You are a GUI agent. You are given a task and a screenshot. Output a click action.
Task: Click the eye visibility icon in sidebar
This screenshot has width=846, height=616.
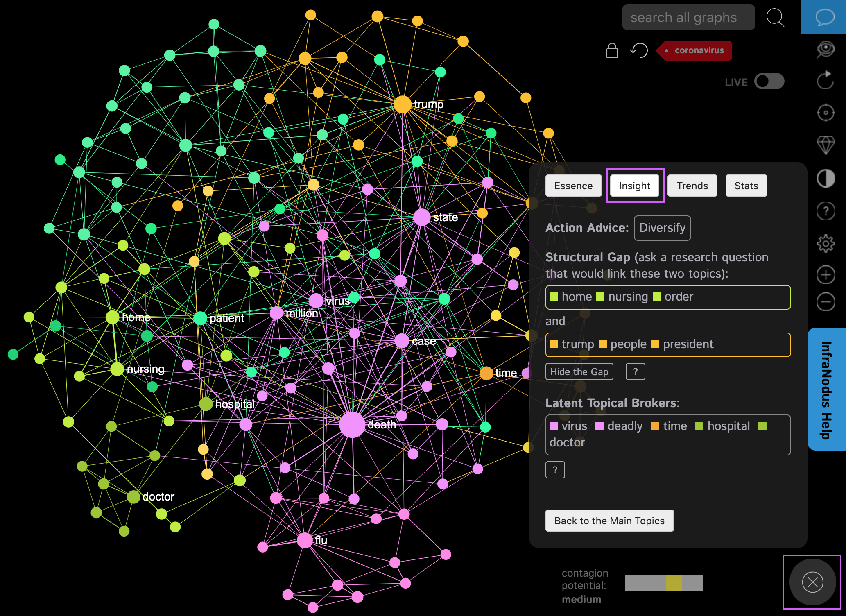pos(826,50)
